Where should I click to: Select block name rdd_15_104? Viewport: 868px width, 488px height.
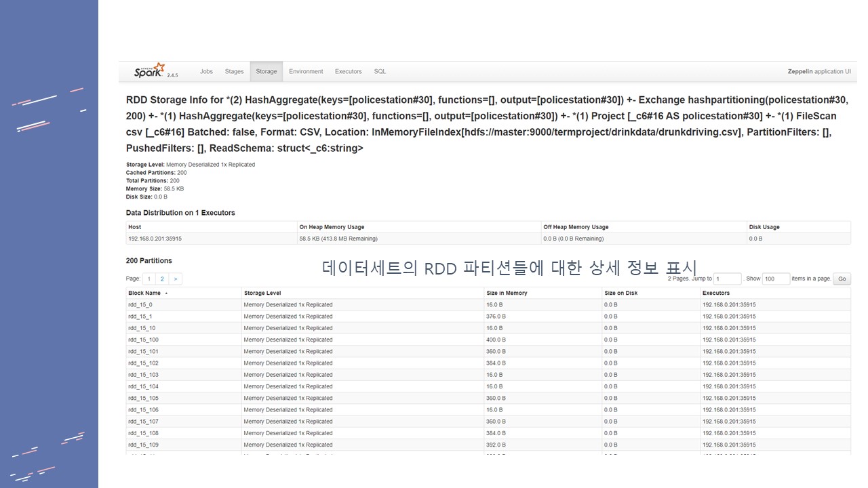(143, 386)
